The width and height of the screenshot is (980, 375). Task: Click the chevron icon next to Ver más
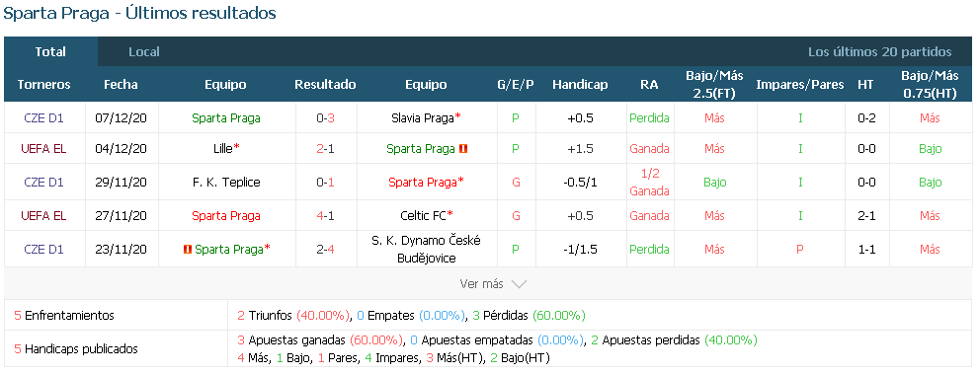coord(518,284)
